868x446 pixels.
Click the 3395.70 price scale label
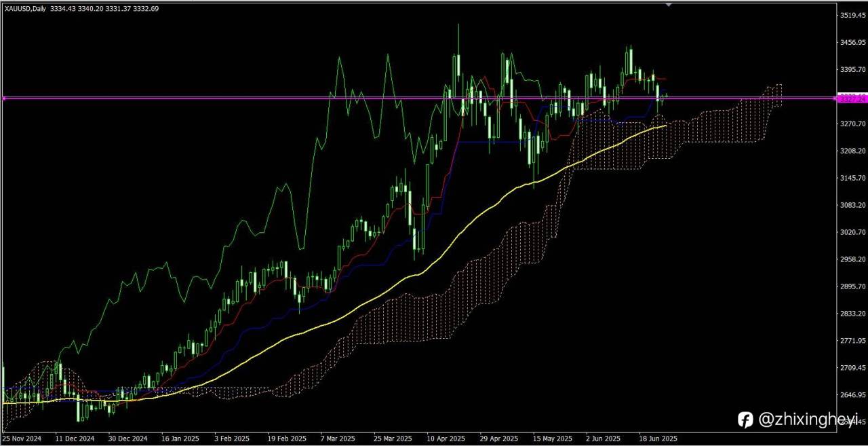click(853, 69)
